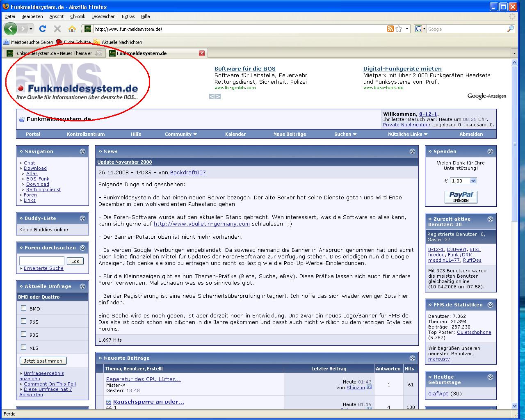Switch to the Neues Thema erstellen tab
The height and width of the screenshot is (420, 525).
[x=54, y=53]
